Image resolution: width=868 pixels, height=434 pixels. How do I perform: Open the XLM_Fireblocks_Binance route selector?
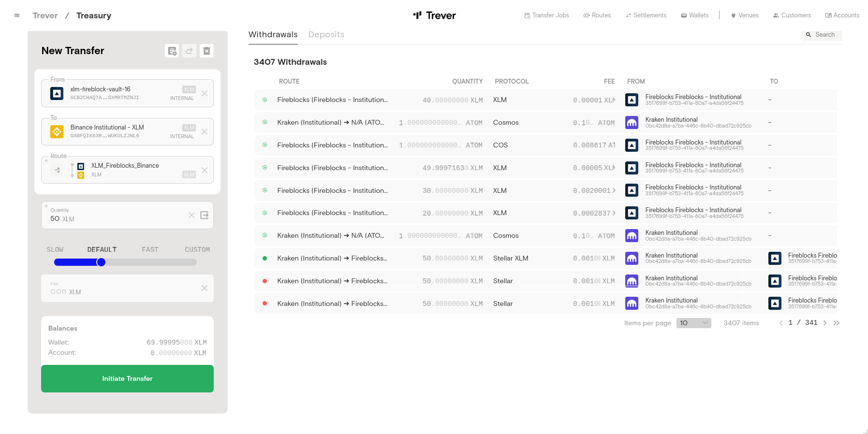(x=126, y=170)
